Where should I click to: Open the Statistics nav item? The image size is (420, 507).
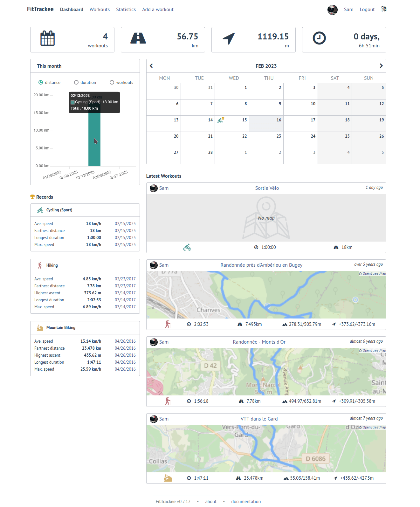coord(126,10)
